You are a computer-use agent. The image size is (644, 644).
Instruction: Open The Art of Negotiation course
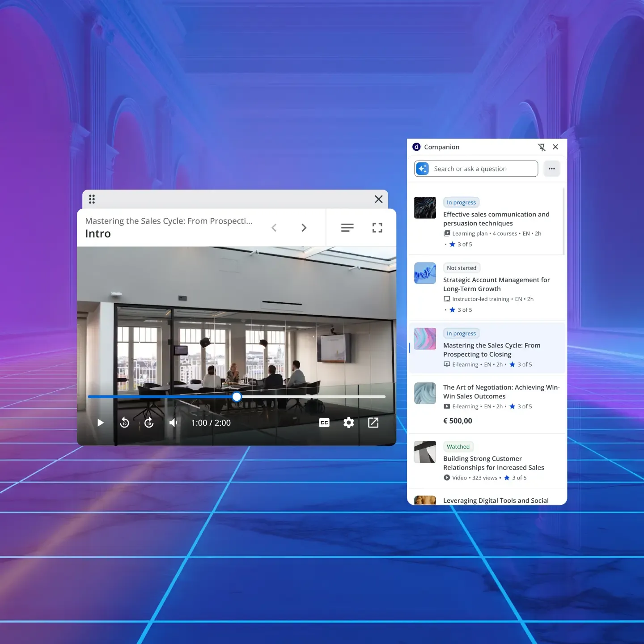click(x=501, y=392)
